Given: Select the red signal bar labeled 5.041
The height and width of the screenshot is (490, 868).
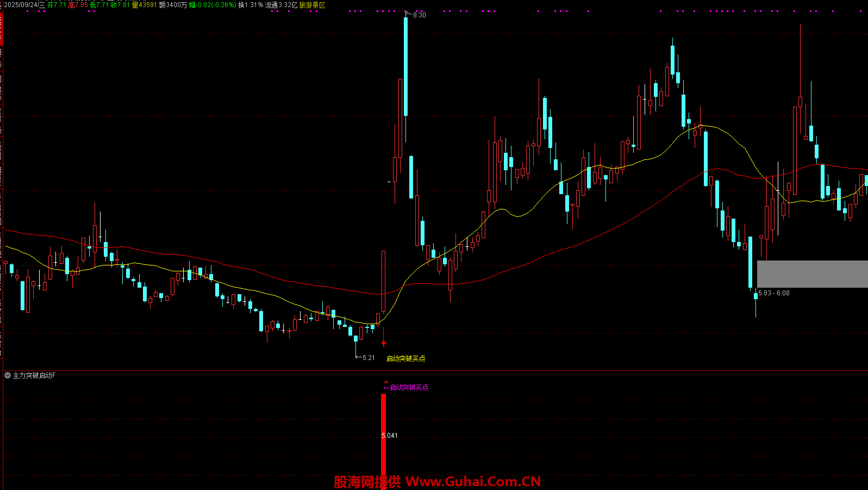Looking at the screenshot, I should click(384, 442).
